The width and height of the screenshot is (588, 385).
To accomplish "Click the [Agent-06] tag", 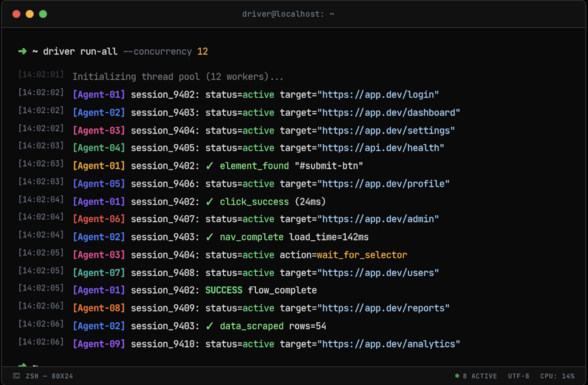I will (99, 219).
